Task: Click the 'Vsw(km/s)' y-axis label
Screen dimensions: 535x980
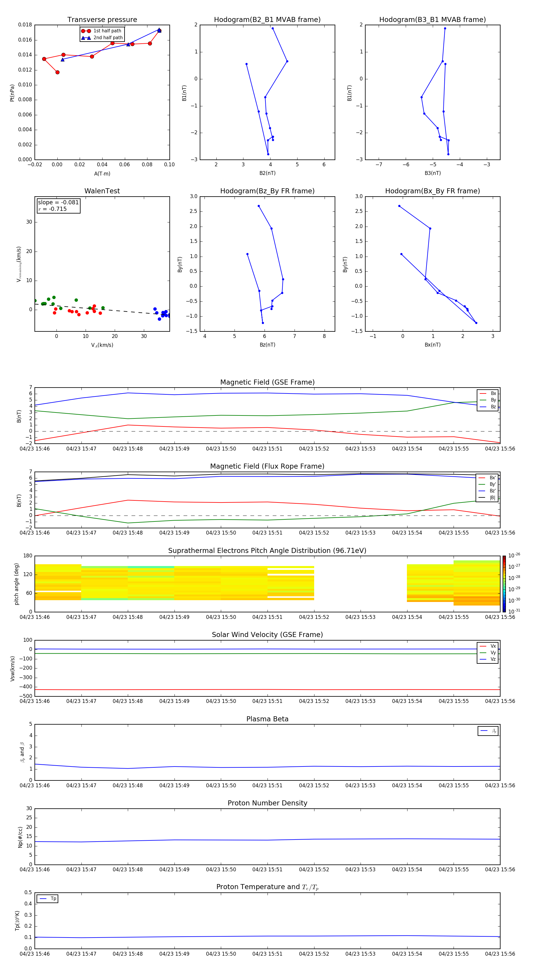Action: coord(12,668)
